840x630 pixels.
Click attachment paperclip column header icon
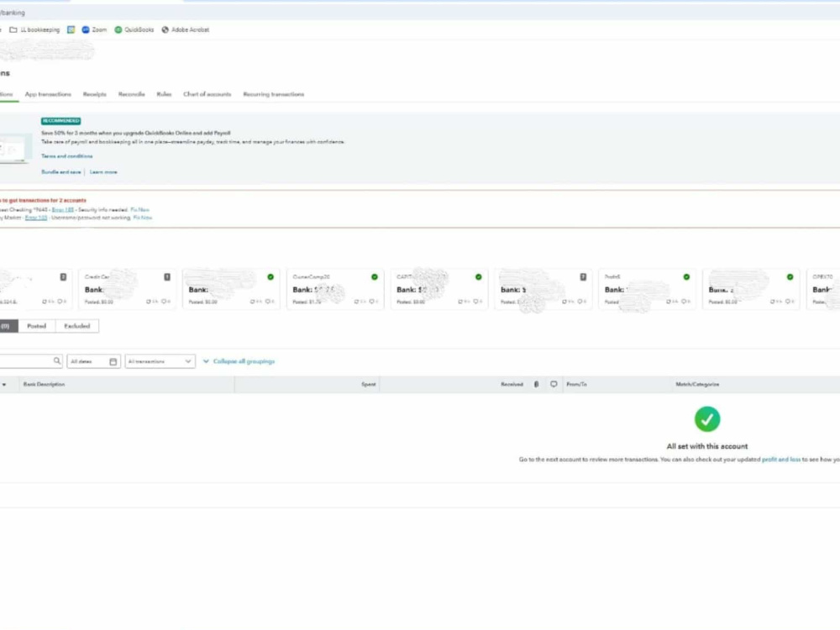coord(536,384)
